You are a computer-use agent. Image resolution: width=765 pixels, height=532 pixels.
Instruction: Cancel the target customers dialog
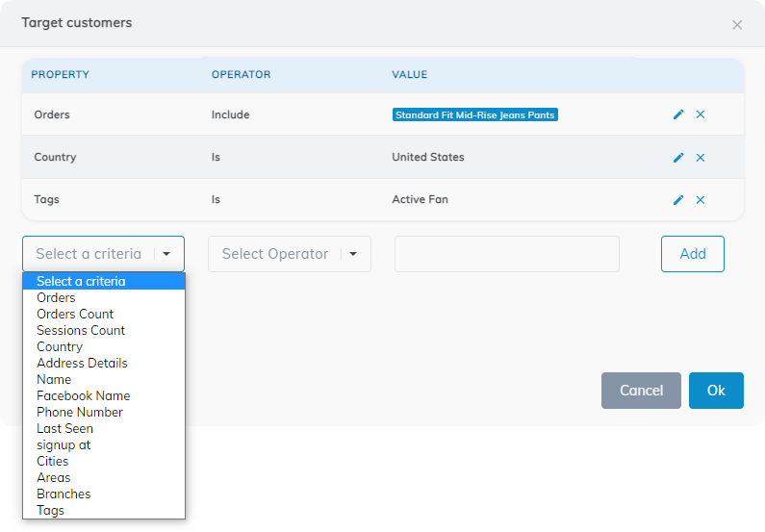[x=641, y=391]
